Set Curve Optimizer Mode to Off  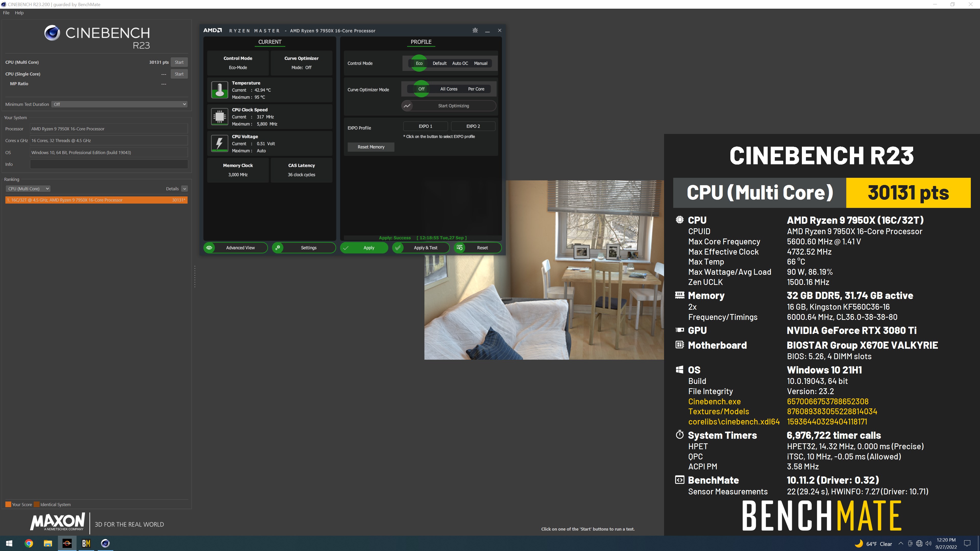[x=421, y=89]
